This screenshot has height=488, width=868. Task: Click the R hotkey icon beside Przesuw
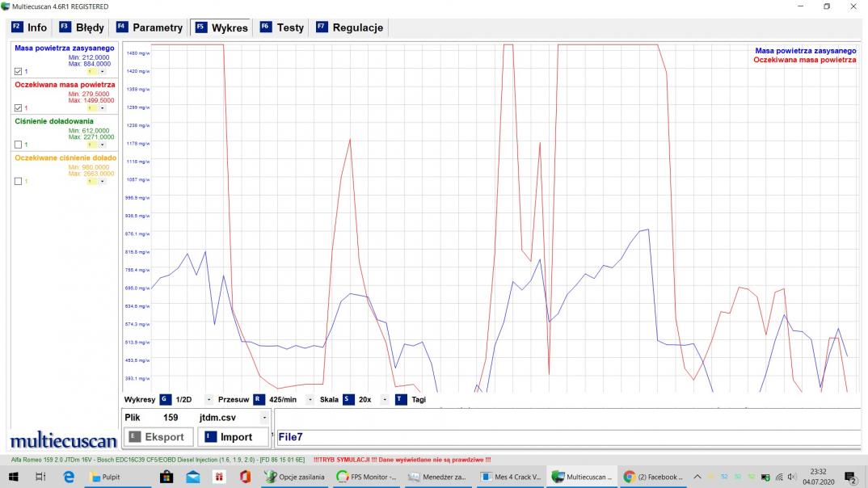[x=259, y=399]
